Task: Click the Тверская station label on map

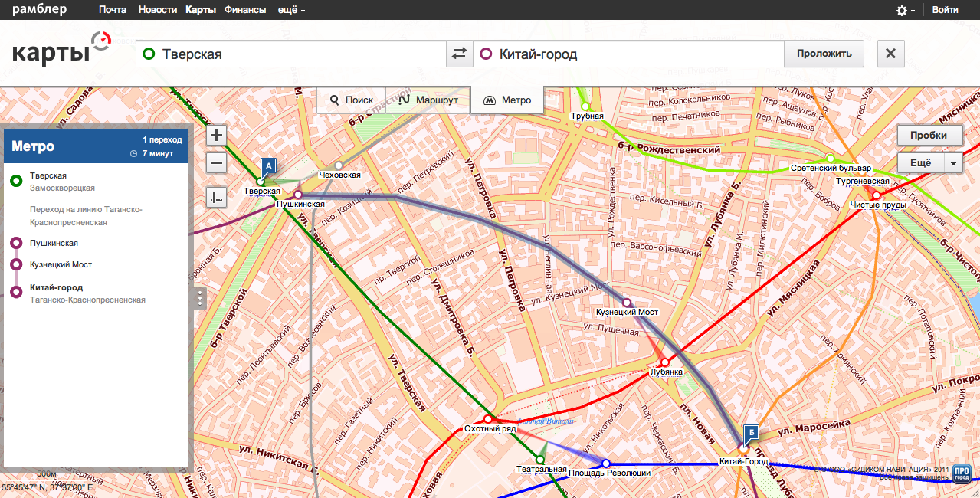Action: click(262, 191)
